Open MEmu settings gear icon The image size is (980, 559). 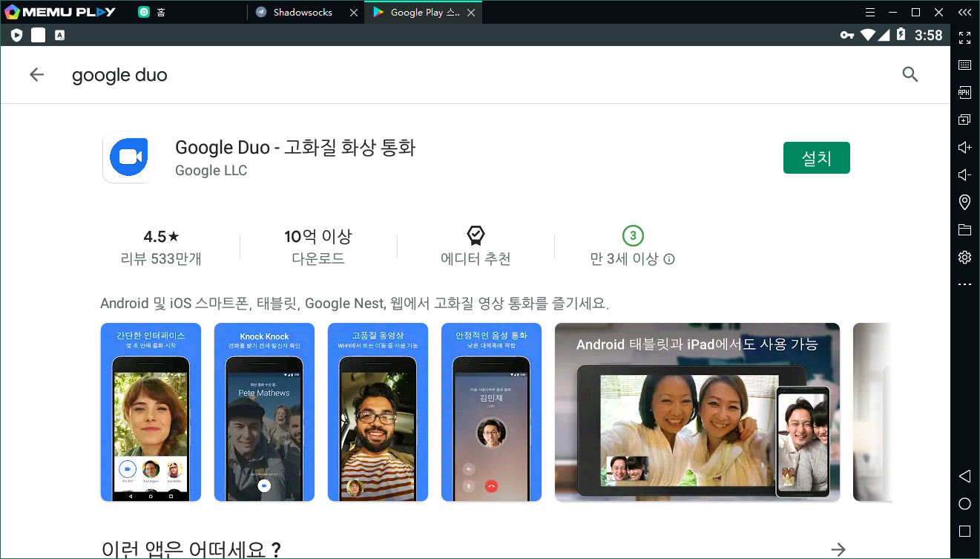click(x=964, y=257)
